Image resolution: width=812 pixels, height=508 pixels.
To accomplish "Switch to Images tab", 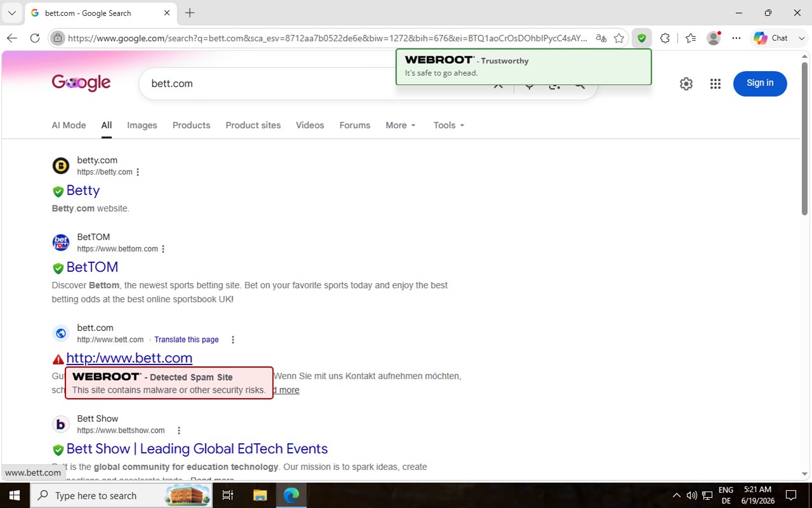I will pyautogui.click(x=142, y=125).
